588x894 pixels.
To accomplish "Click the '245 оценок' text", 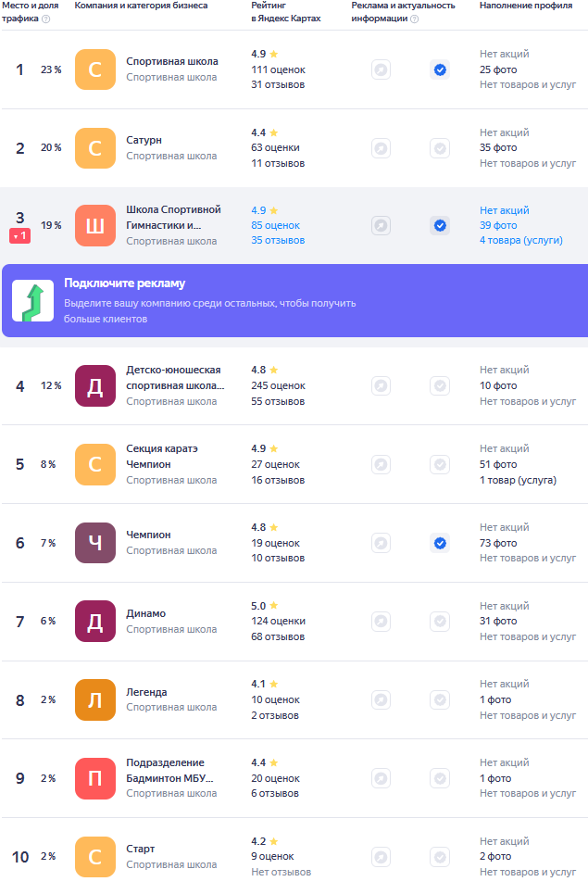I will pos(278,386).
